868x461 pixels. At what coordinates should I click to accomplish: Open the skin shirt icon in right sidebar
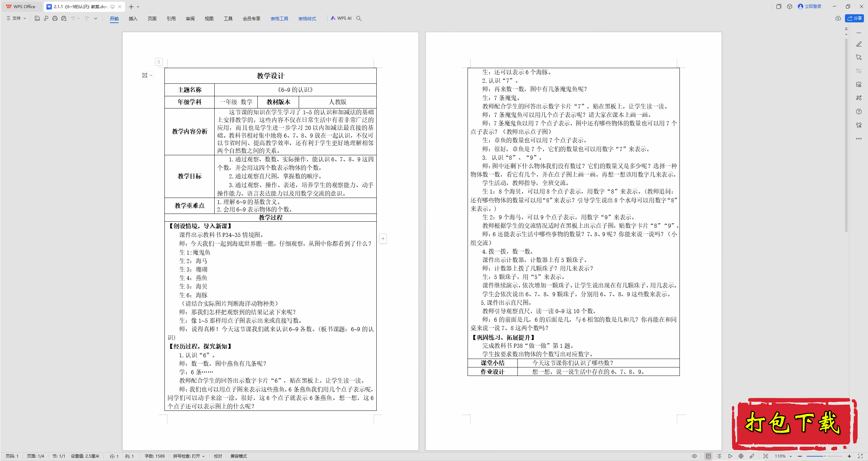pos(859,125)
